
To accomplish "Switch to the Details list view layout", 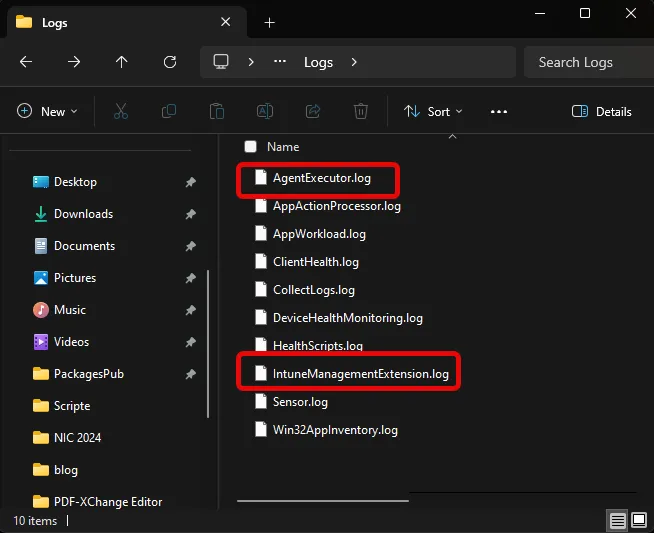I will [x=618, y=520].
